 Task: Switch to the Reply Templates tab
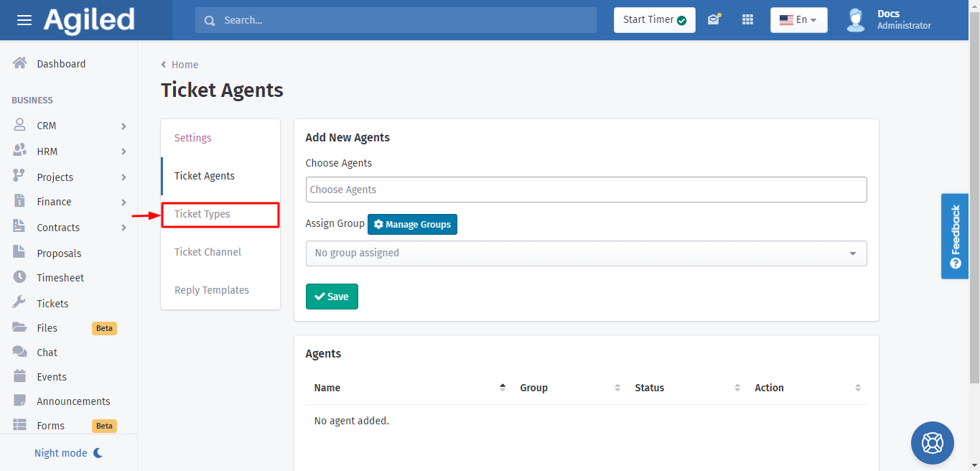tap(212, 290)
